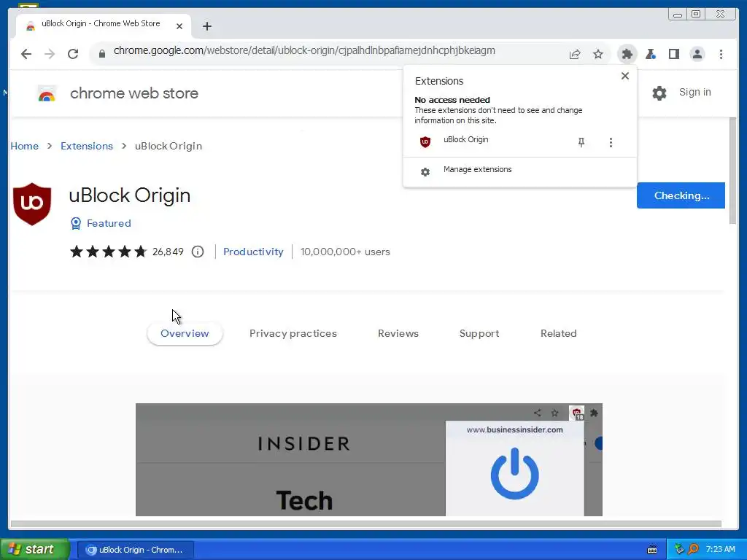Viewport: 747px width, 560px height.
Task: Click the address bar URL
Action: [304, 50]
